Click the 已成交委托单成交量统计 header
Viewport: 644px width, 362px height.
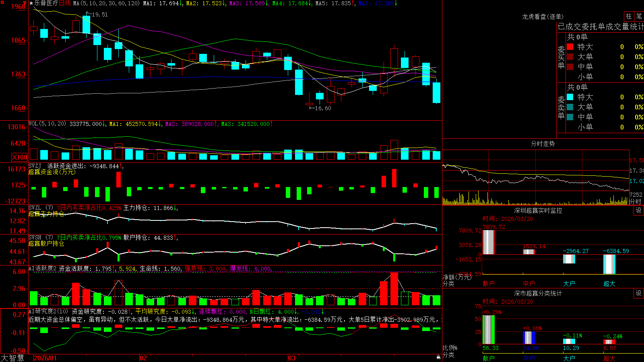(601, 27)
